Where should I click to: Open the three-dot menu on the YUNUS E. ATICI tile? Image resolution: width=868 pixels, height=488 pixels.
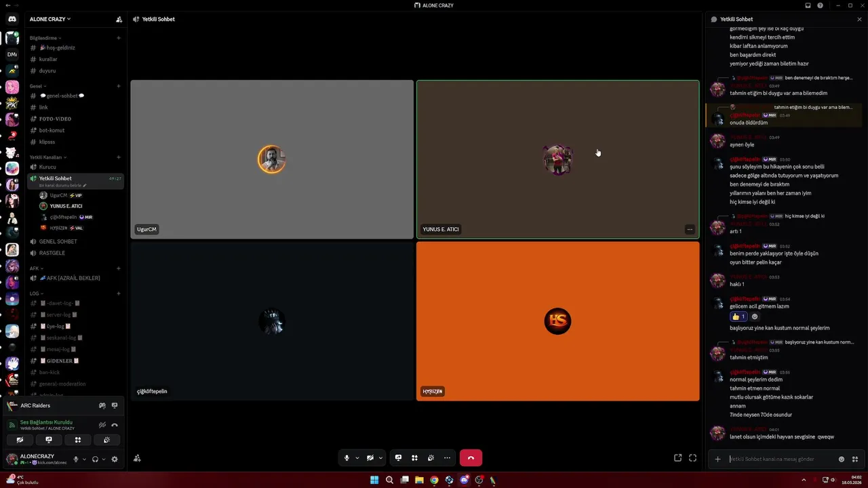(690, 229)
